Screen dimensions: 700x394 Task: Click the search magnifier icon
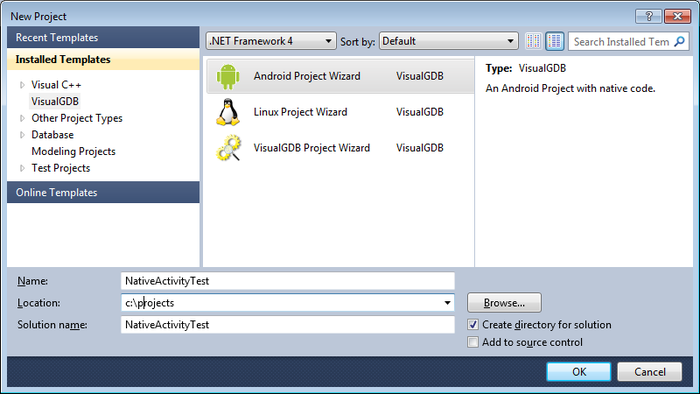point(679,41)
